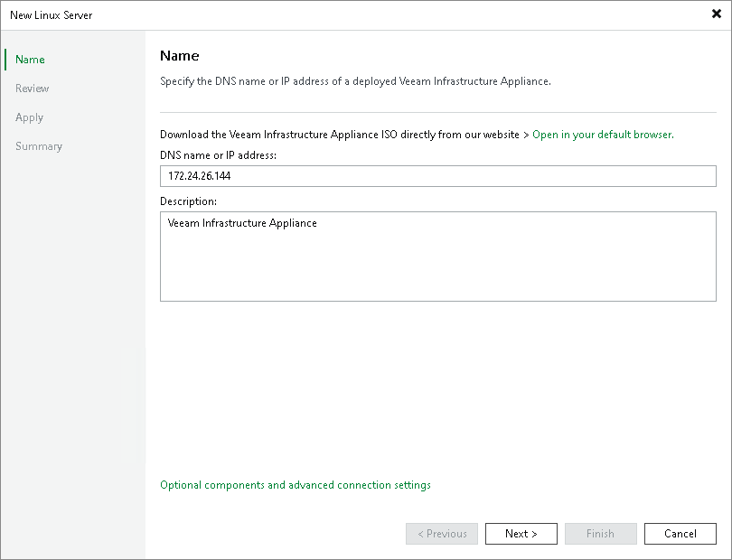Viewport: 732px width, 560px height.
Task: Select the Apply step
Action: click(x=29, y=117)
